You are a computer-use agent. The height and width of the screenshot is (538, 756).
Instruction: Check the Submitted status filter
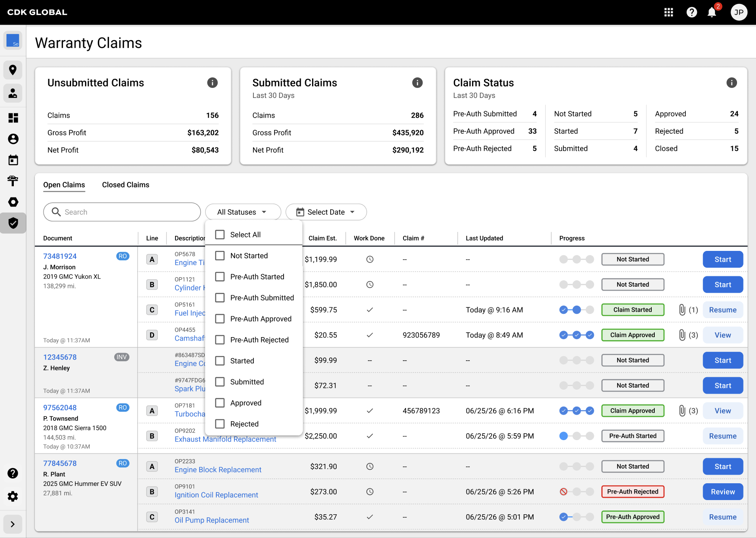click(220, 382)
